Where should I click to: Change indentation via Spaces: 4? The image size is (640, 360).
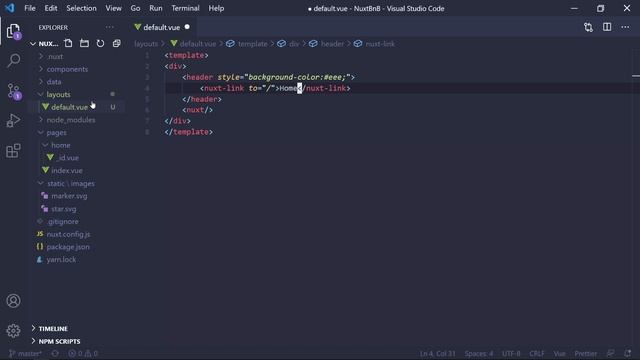click(x=479, y=353)
